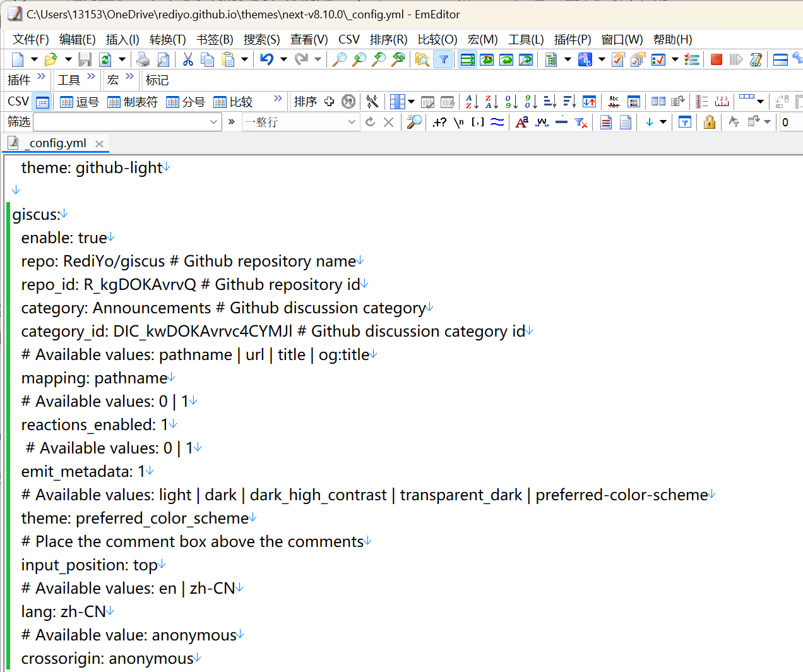Viewport: 803px width, 672px height.
Task: Print the document
Action: [143, 59]
